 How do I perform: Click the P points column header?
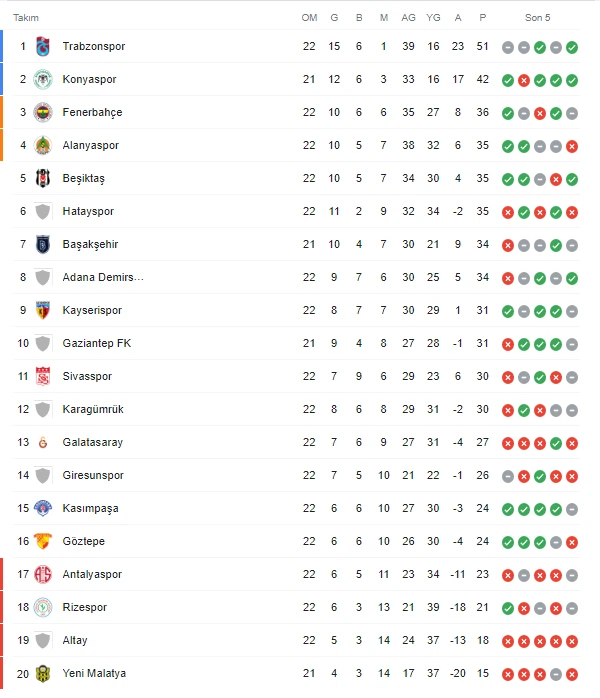pos(483,18)
